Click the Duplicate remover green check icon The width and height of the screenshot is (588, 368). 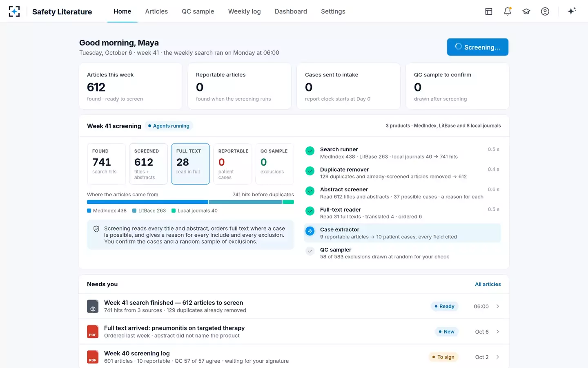tap(310, 171)
